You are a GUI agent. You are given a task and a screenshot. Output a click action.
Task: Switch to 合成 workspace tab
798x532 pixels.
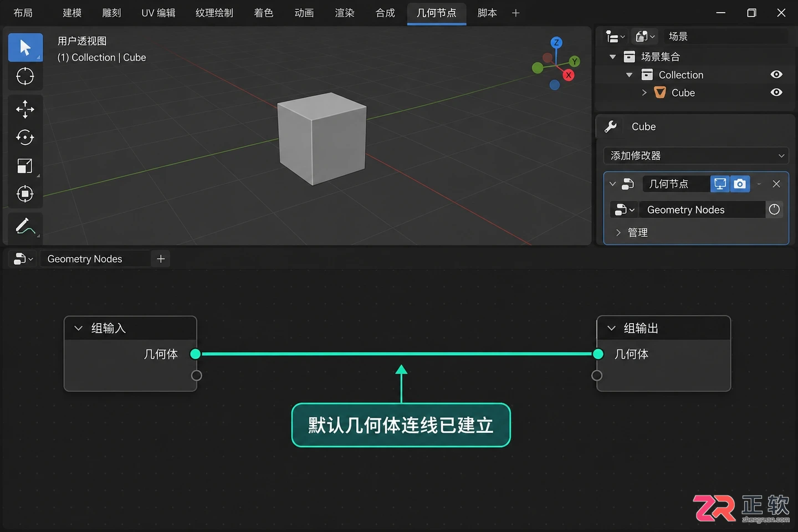(385, 13)
